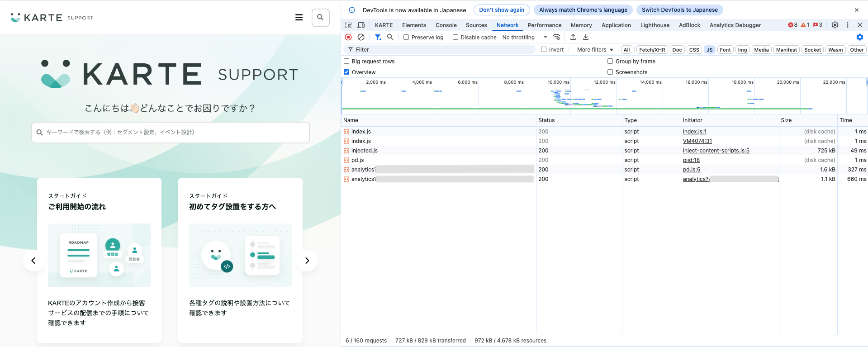Open network search with magnifier icon
This screenshot has width=868, height=347.
390,37
